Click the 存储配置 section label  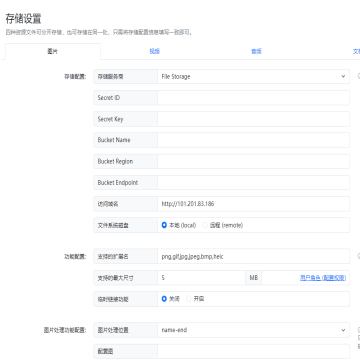75,77
